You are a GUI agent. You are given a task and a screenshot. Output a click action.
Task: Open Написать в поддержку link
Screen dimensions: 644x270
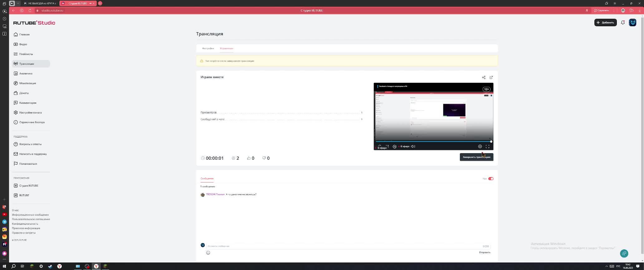[x=31, y=154]
